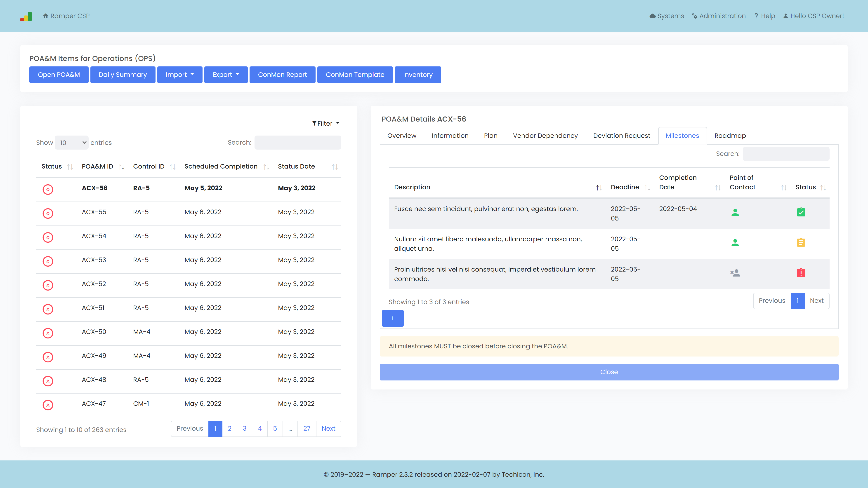Click the Open POA&M button

click(x=59, y=74)
